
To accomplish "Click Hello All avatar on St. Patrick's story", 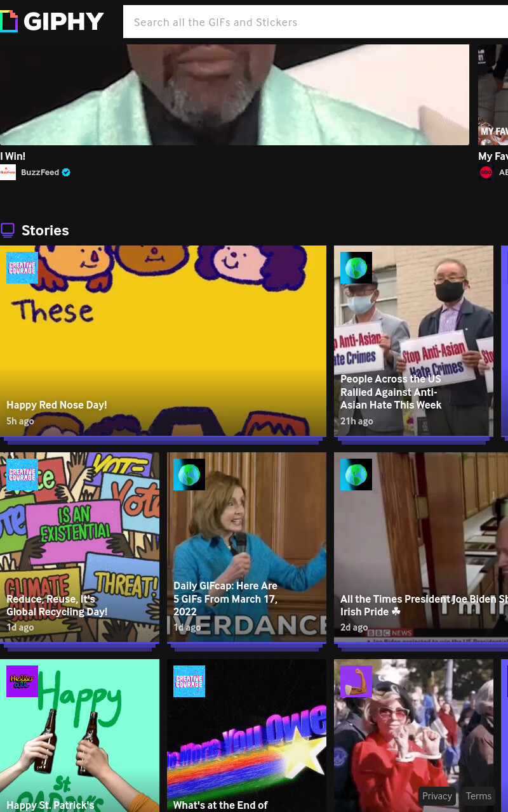I will coord(22,681).
